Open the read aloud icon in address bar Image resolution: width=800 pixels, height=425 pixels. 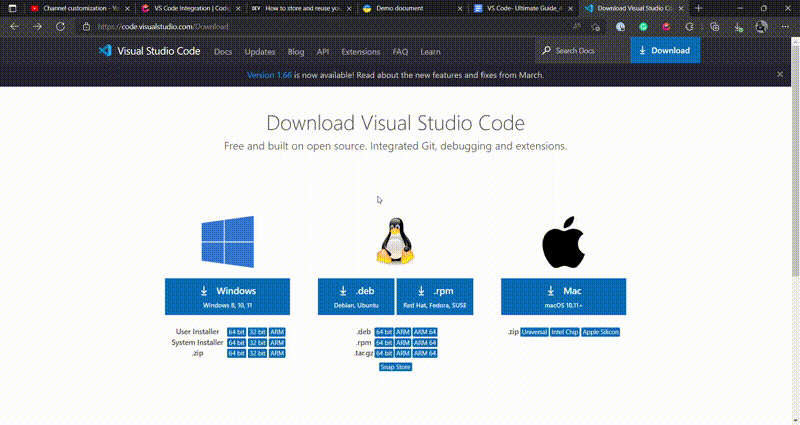click(577, 27)
